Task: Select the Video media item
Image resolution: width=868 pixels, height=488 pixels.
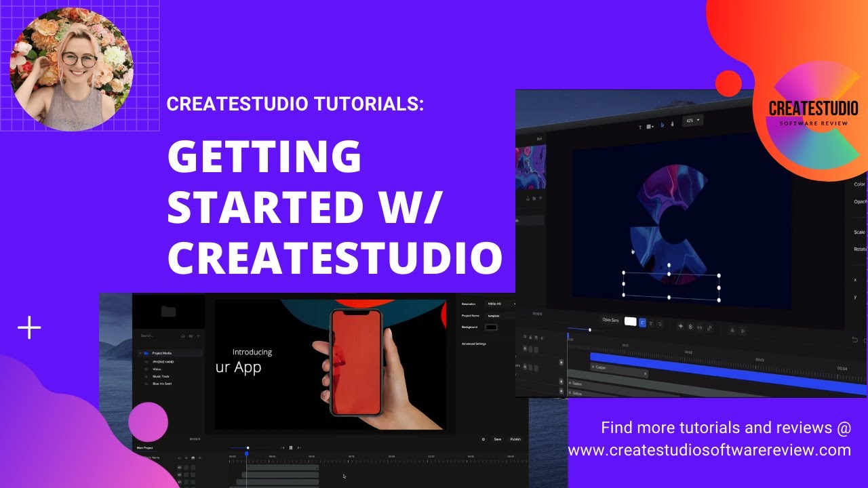Action: click(157, 369)
